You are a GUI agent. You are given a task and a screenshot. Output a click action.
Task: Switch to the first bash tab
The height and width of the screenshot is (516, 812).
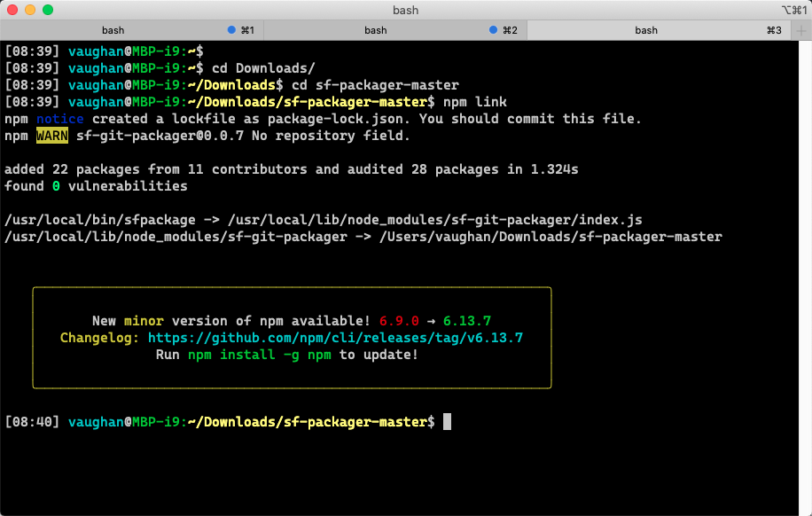[x=131, y=30]
